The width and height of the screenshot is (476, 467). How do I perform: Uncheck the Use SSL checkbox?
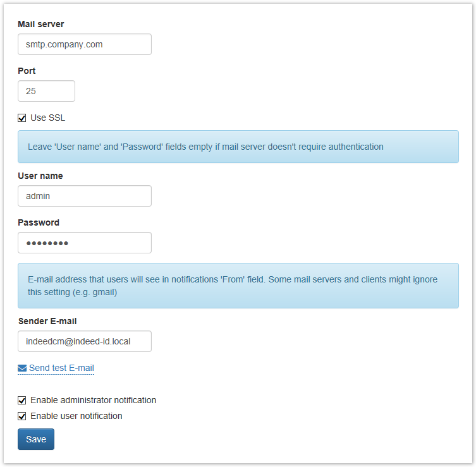[x=22, y=118]
